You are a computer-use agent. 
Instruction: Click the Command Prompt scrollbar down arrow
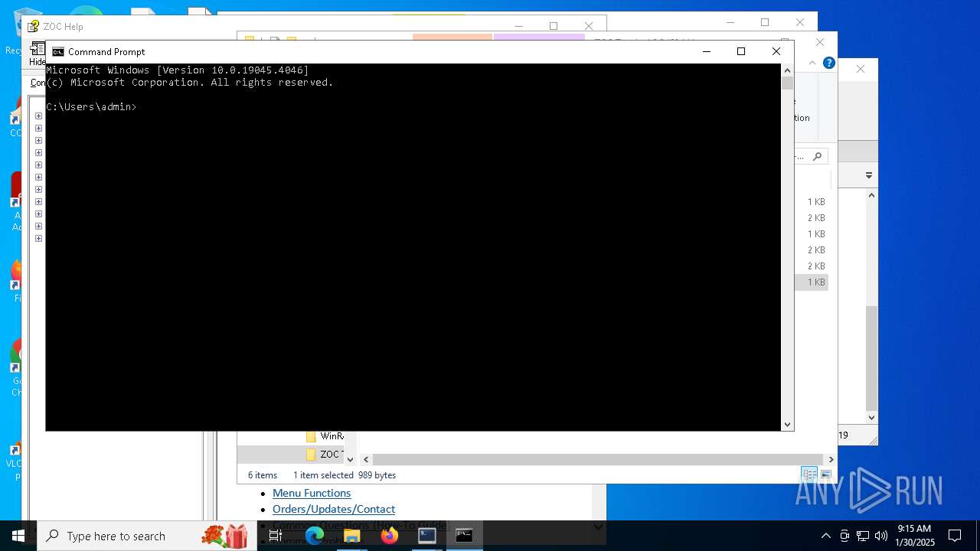pos(787,424)
